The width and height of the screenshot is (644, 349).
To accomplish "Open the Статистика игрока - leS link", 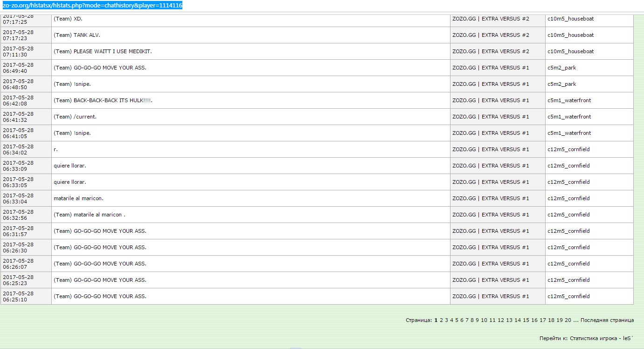I will point(601,338).
